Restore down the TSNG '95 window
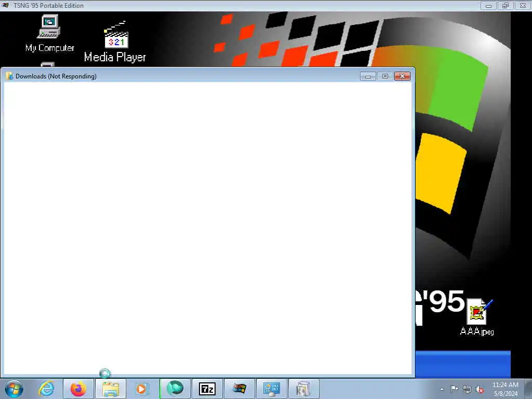Screen dimensions: 532x399 [x=506, y=6]
